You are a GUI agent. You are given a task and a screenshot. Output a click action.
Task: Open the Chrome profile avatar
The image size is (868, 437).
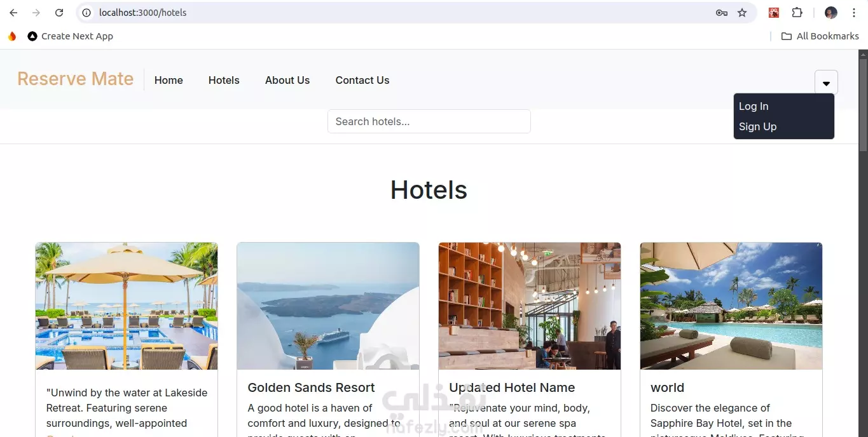pyautogui.click(x=831, y=13)
